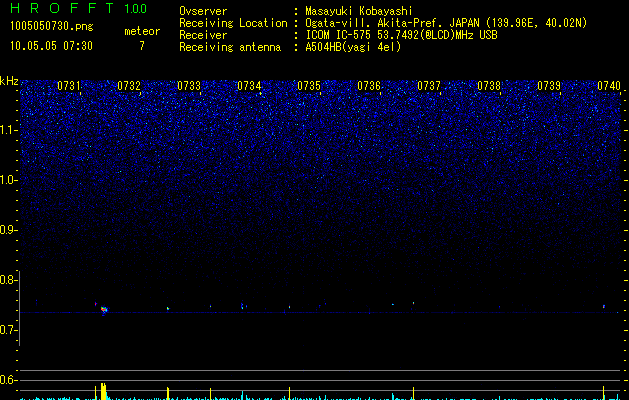The height and width of the screenshot is (400, 629).
Task: Click the bright meteor echo spot on the spectrogram
Action: pos(104,309)
